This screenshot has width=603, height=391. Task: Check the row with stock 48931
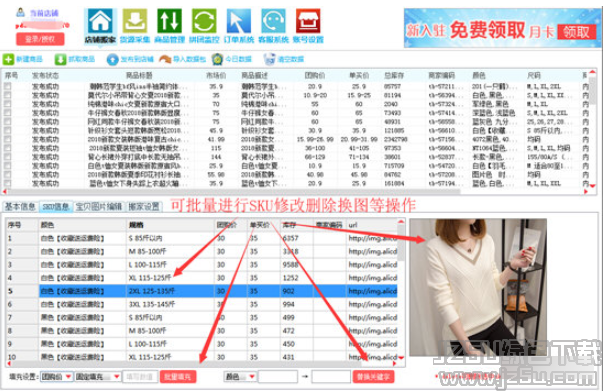pos(7,122)
